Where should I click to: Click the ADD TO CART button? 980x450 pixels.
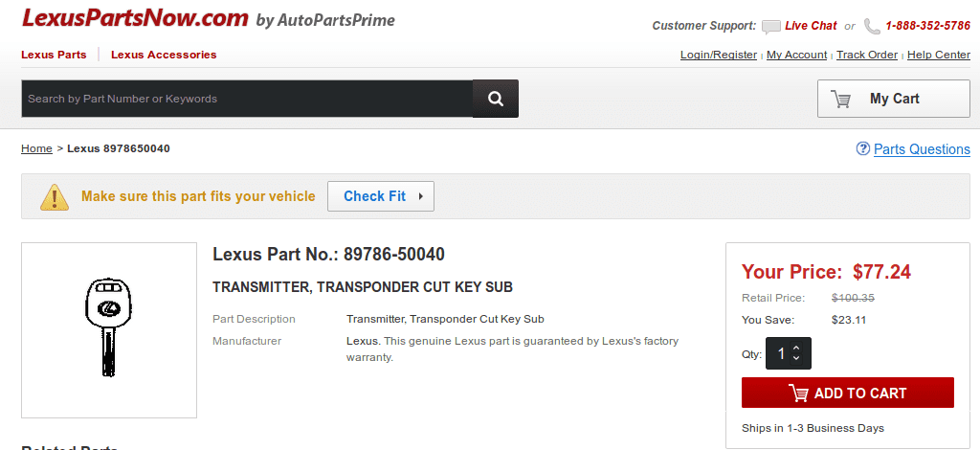point(848,393)
